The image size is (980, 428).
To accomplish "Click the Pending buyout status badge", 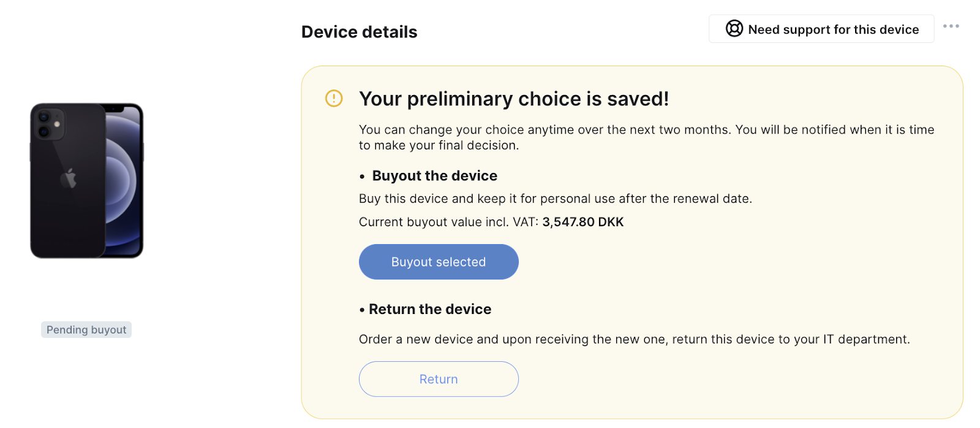I will click(x=86, y=330).
